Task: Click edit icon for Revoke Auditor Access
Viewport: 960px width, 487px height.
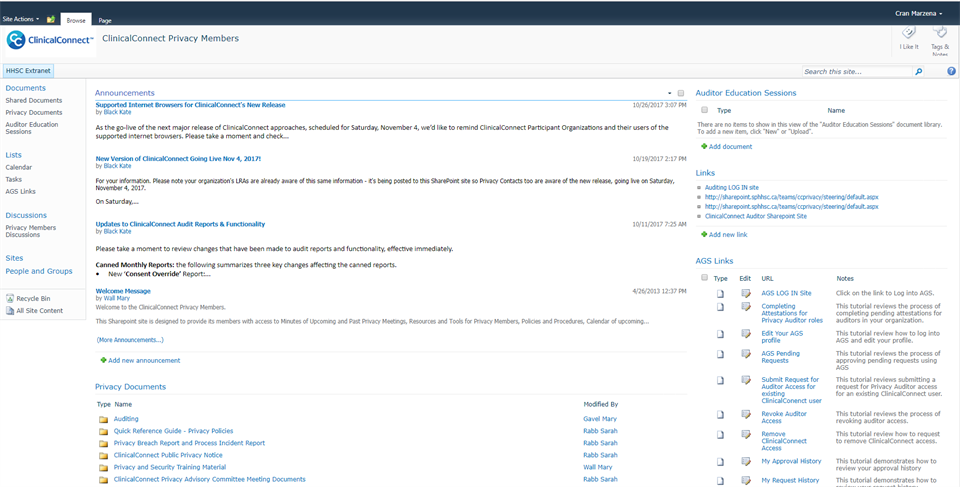Action: tap(746, 414)
